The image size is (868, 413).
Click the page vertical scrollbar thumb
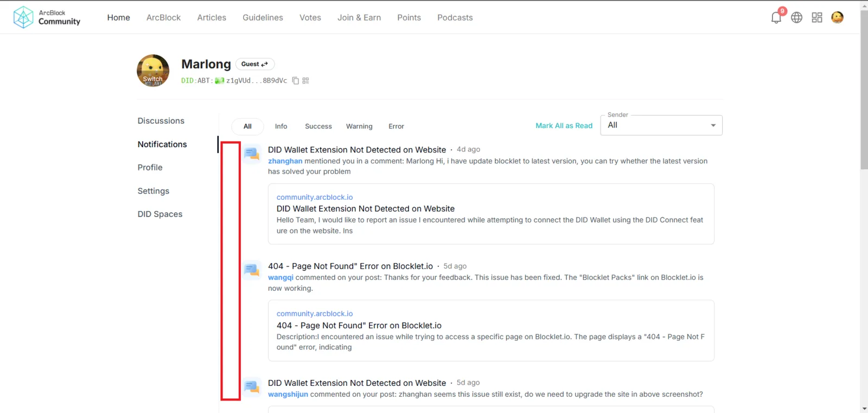864,90
